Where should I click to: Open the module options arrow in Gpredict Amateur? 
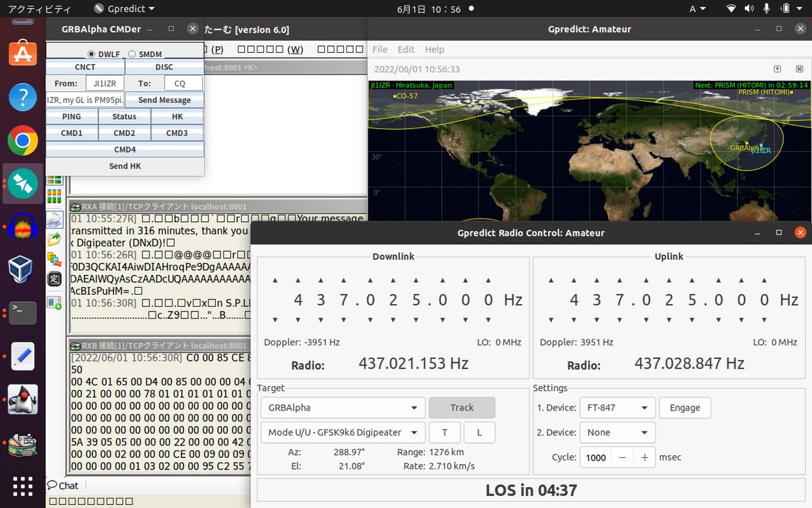point(777,69)
